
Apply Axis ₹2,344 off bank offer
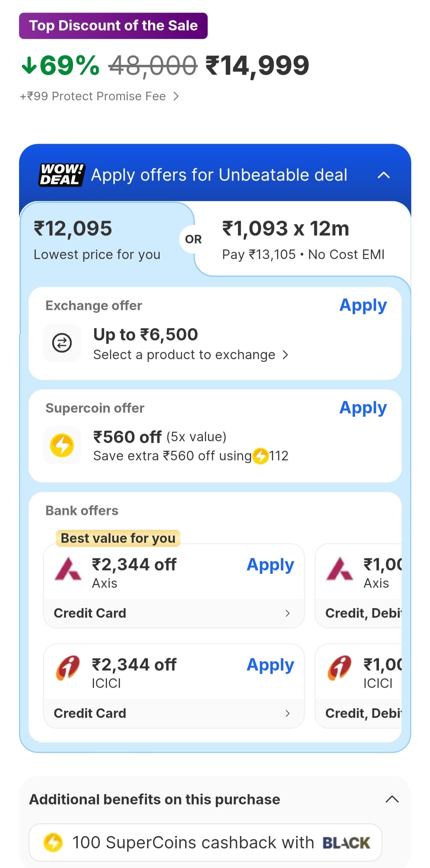(x=270, y=565)
